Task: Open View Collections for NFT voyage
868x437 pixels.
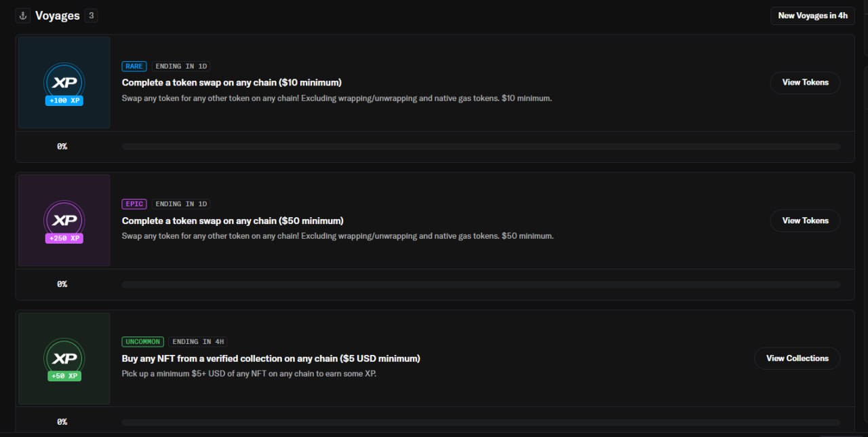Action: pyautogui.click(x=797, y=358)
